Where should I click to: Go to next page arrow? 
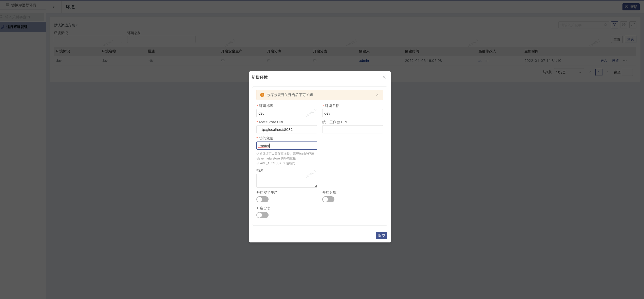tap(608, 72)
